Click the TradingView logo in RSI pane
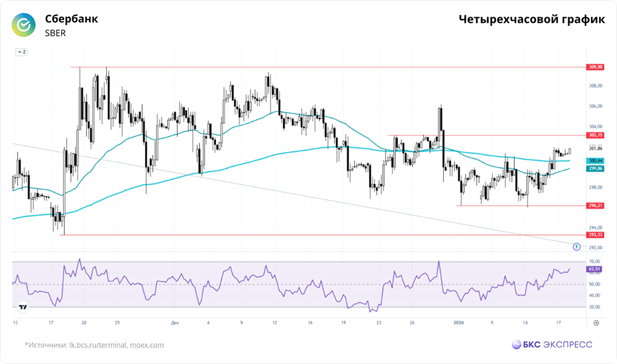The image size is (617, 364). pyautogui.click(x=23, y=307)
